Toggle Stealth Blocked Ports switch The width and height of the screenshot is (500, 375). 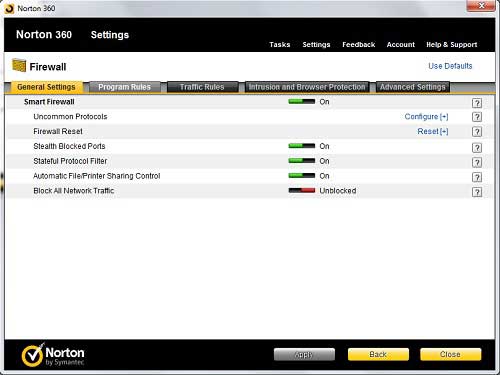click(x=301, y=146)
